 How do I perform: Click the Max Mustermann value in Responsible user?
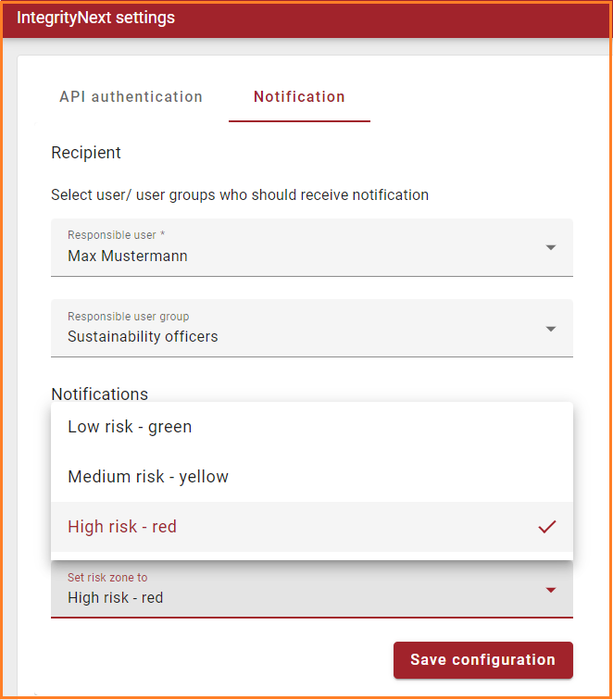128,256
